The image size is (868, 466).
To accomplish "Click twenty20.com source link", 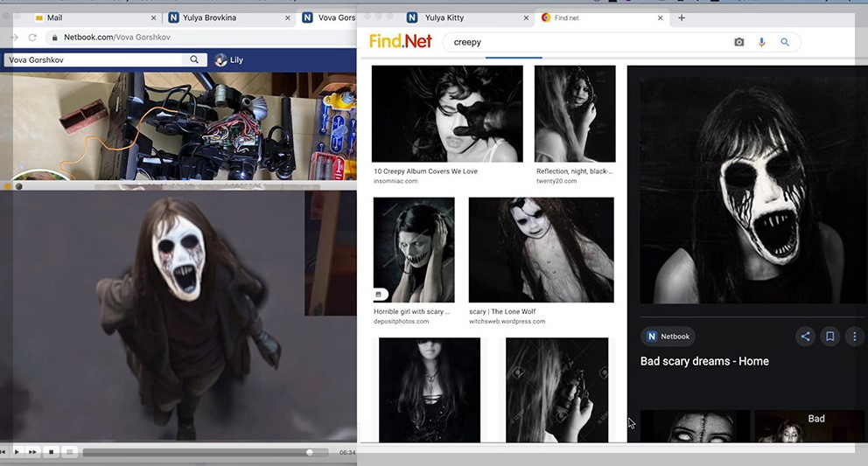I will [x=556, y=181].
